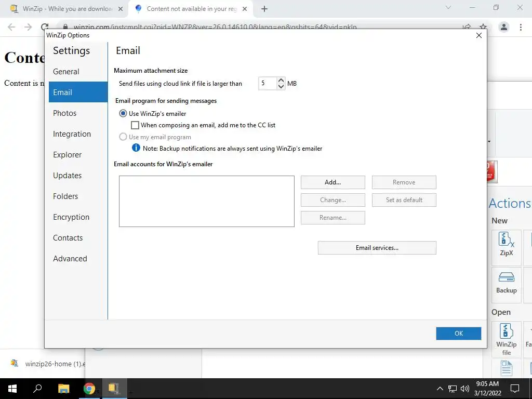This screenshot has height=399, width=532.
Task: Click inside the email accounts list box
Action: [207, 201]
